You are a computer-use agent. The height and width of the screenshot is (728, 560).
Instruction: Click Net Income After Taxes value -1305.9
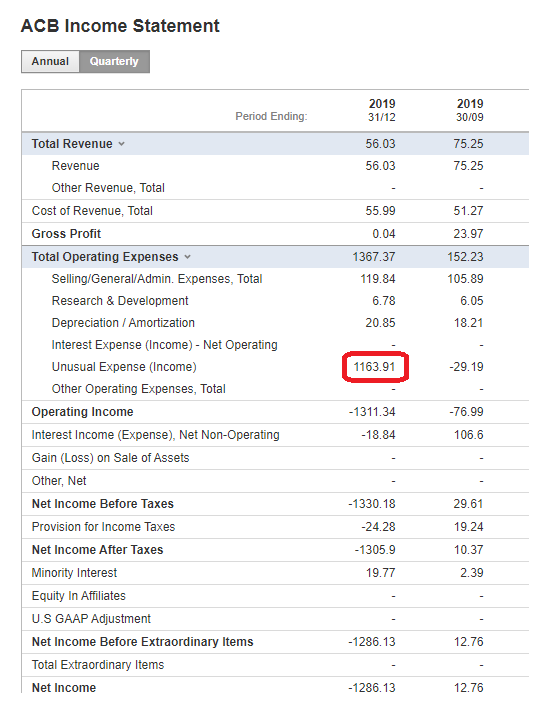point(375,550)
